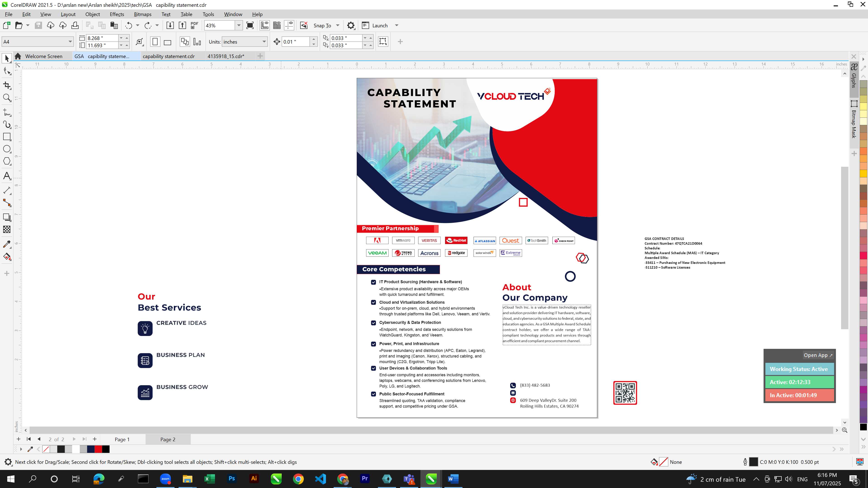
Task: Go to first page button
Action: 29,439
